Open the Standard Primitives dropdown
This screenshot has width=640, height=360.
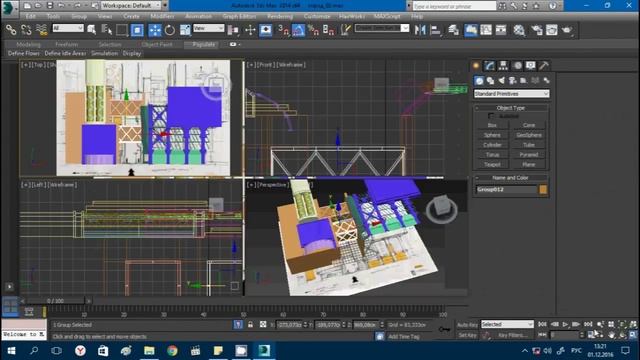pos(511,94)
